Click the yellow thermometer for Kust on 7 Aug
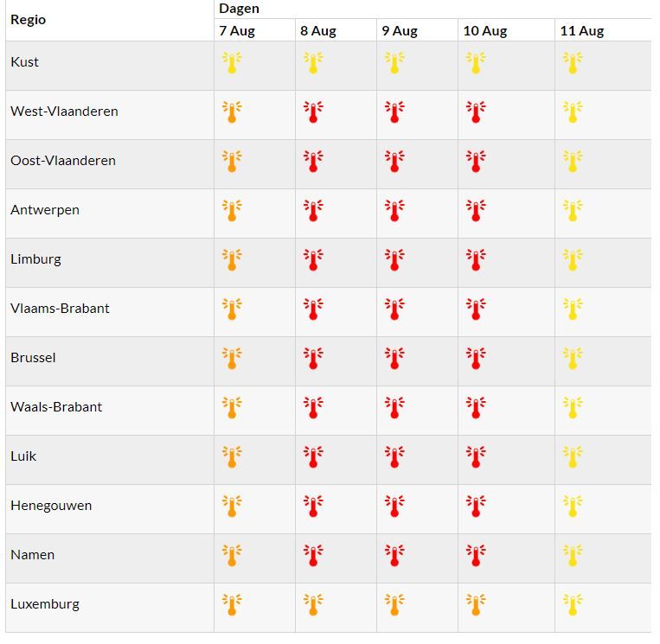Viewport: 660px width, 644px height. click(231, 63)
